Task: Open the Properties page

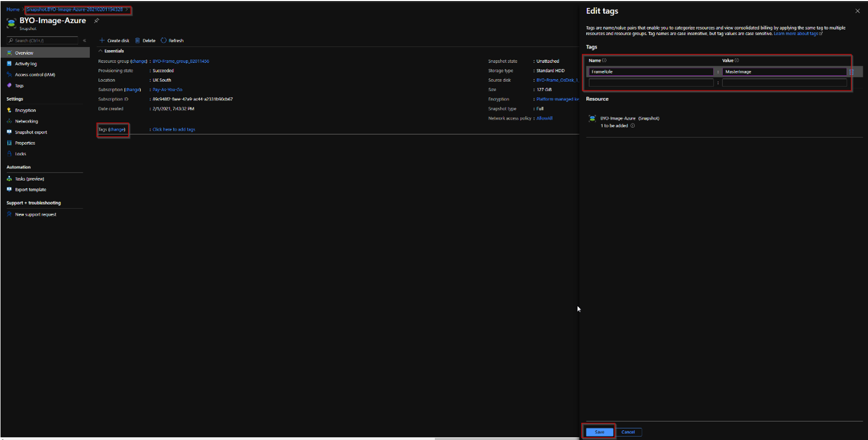Action: [25, 143]
